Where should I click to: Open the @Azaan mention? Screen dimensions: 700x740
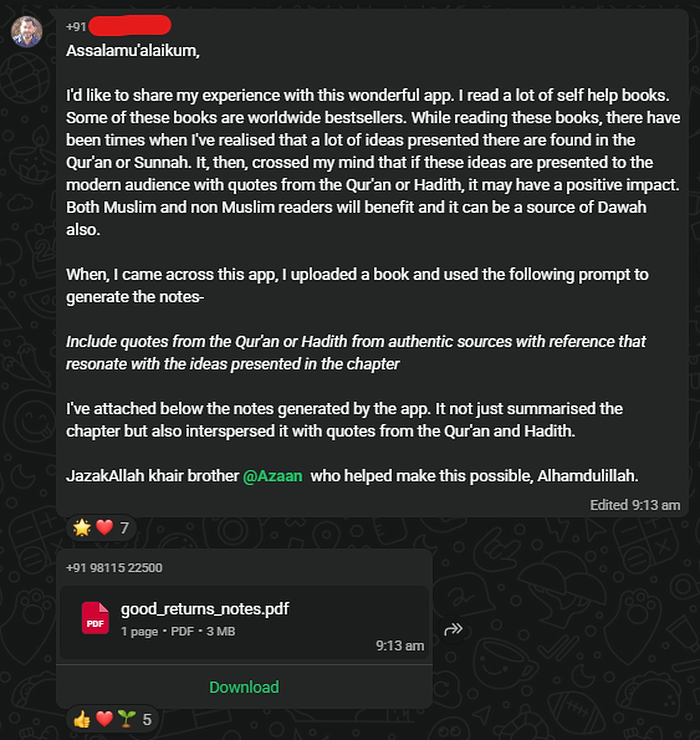273,476
